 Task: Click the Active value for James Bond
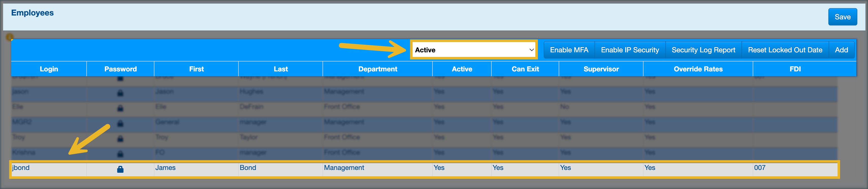pyautogui.click(x=439, y=168)
